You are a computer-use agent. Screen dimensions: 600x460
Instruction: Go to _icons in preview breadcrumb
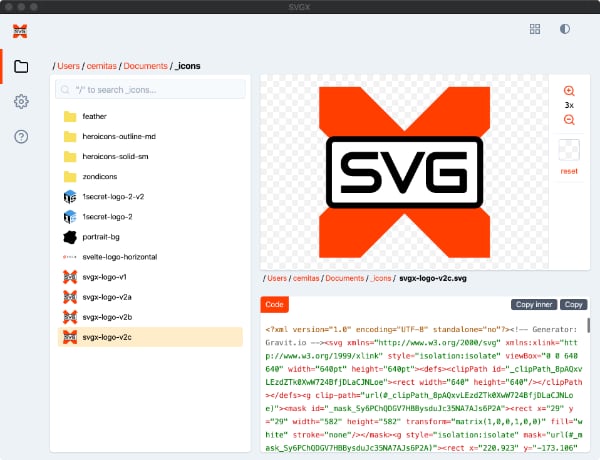click(x=381, y=278)
